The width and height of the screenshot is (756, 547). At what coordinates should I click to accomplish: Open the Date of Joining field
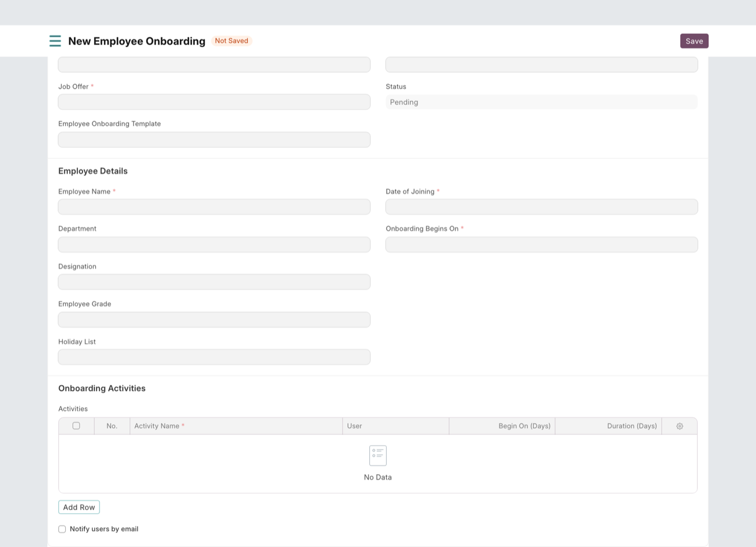click(541, 207)
